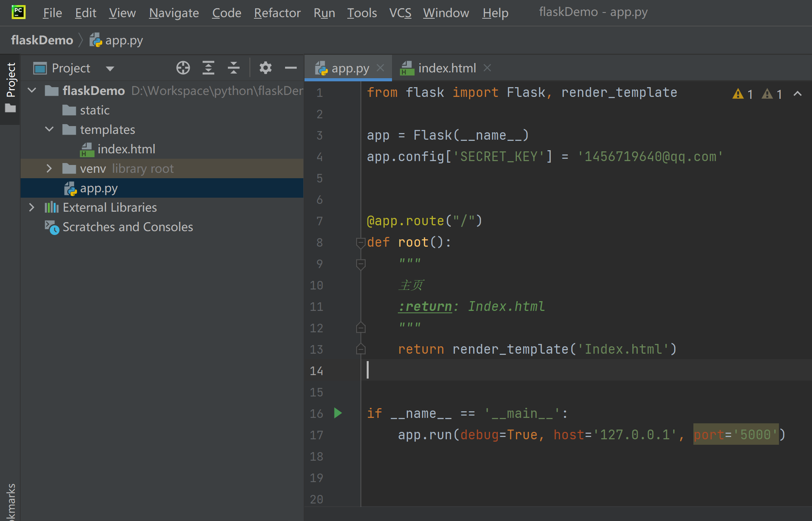Select Scratches and Consoles
The height and width of the screenshot is (521, 812).
tap(119, 227)
